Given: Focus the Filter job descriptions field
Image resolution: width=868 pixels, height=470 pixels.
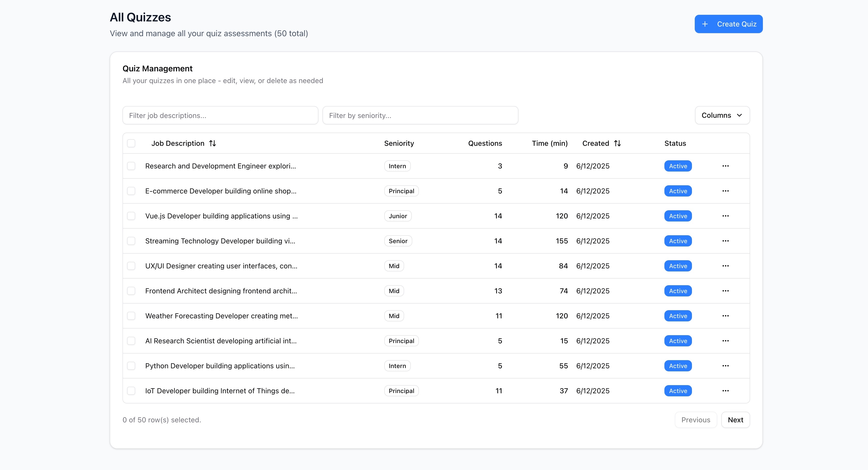Looking at the screenshot, I should pos(220,115).
